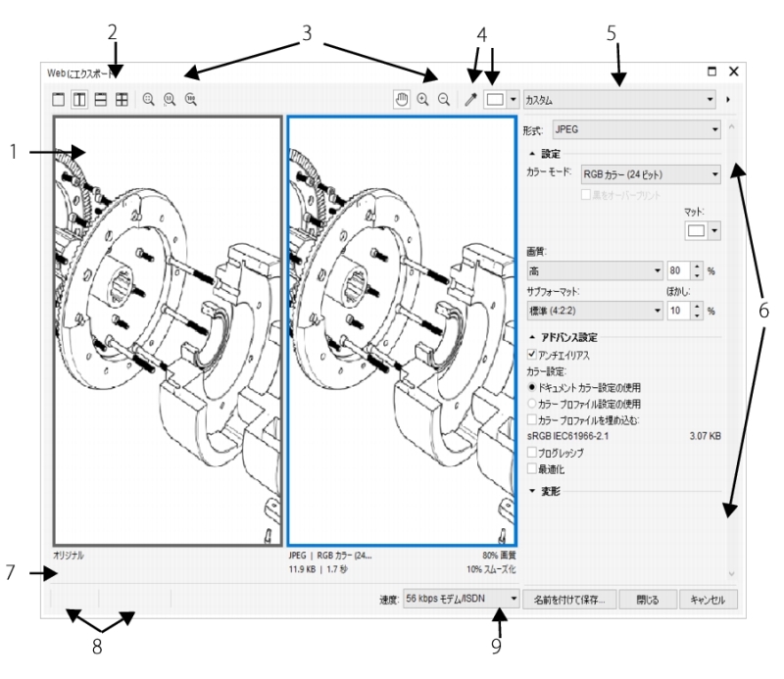Open the 速度 56 kbps modem dropdown

[461, 598]
